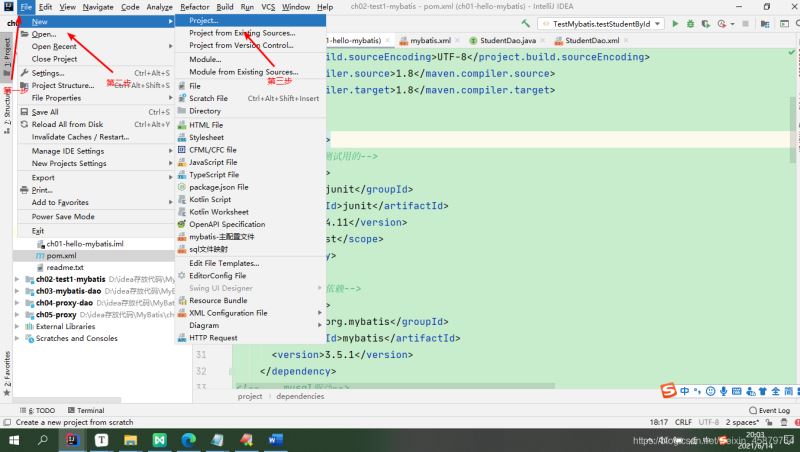Click the Reload All from Disk entry
This screenshot has height=452, width=800.
(95, 124)
